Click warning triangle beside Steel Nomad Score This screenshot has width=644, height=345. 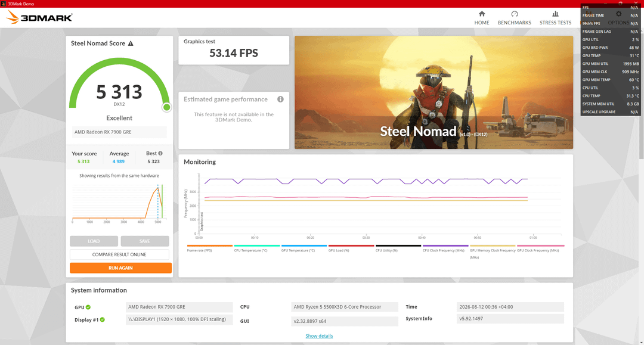(x=131, y=43)
